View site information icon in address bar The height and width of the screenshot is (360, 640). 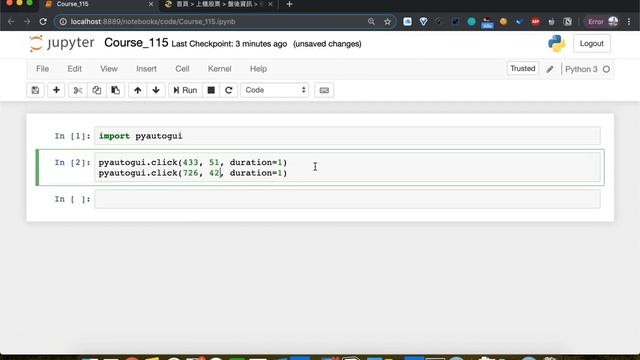[63, 22]
